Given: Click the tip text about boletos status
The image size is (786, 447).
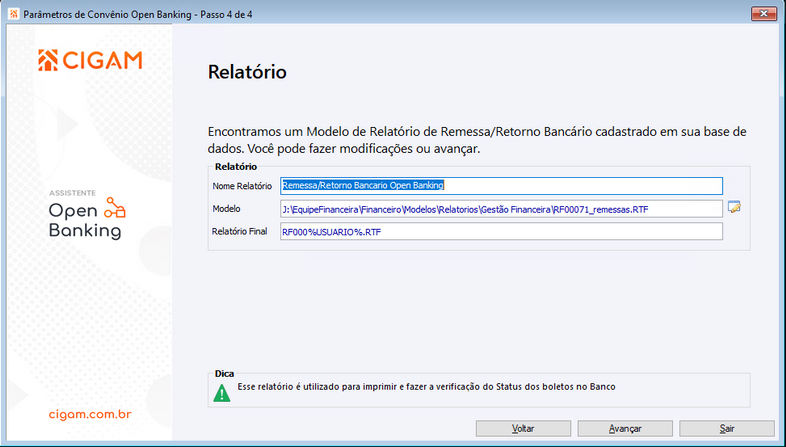Looking at the screenshot, I should coord(426,387).
